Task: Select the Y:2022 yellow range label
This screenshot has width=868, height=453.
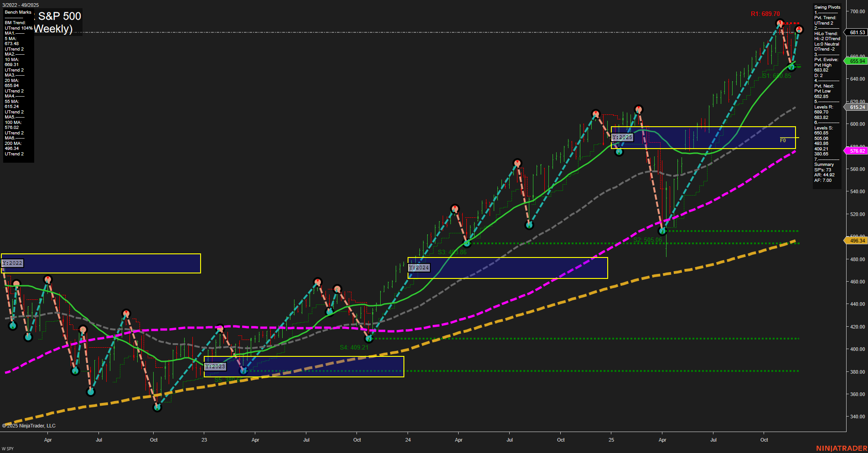Action: [x=13, y=263]
